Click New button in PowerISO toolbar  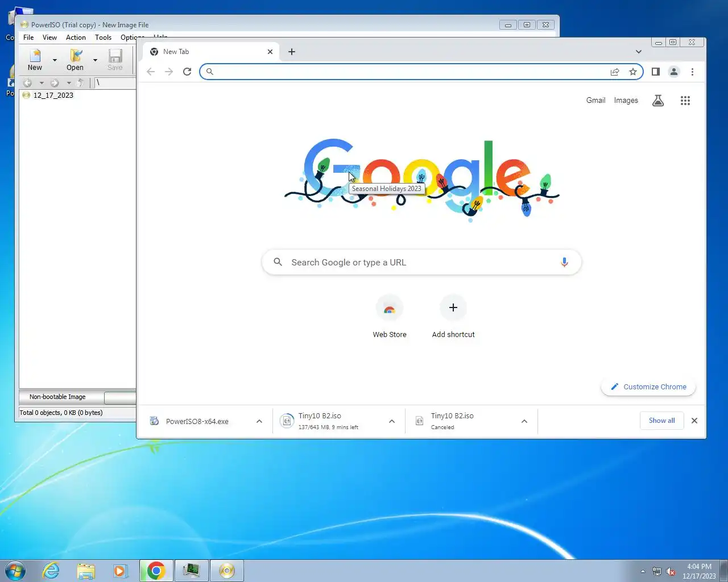coord(35,60)
